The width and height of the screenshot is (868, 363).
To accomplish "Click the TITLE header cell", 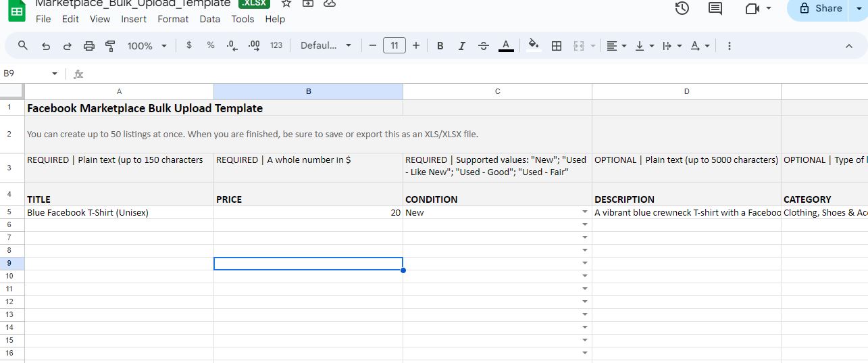I will click(x=120, y=195).
